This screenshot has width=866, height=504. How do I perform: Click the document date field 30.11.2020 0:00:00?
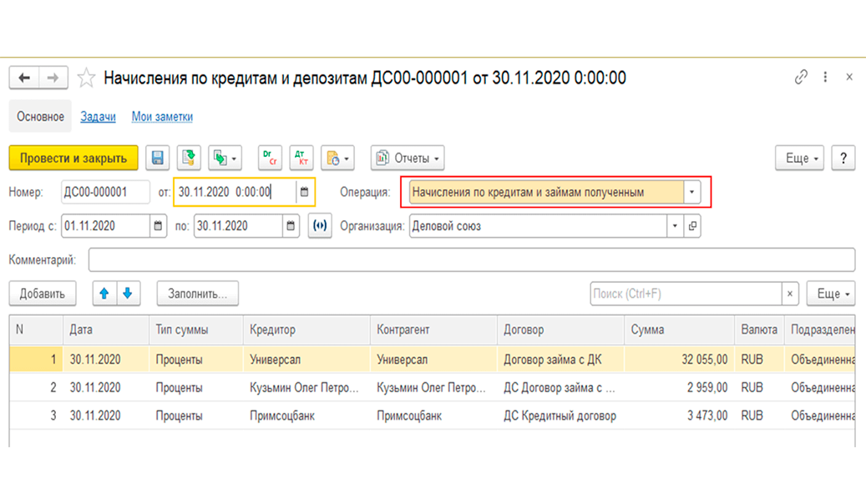236,192
